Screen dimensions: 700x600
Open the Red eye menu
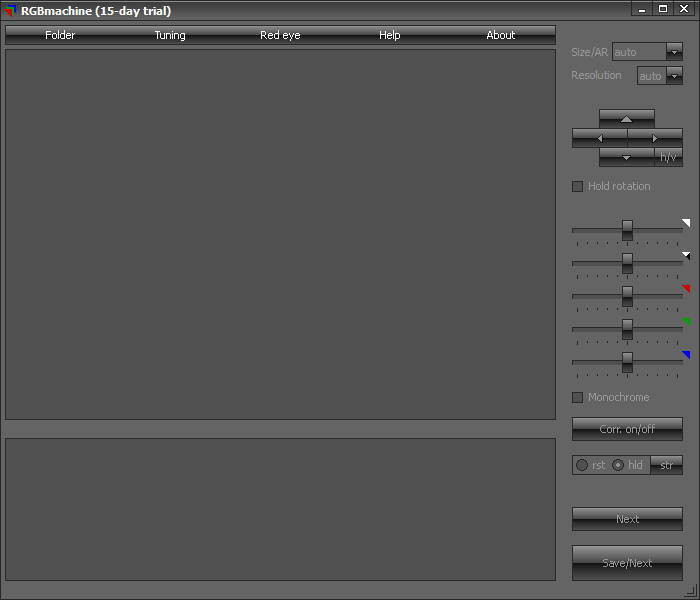(280, 35)
